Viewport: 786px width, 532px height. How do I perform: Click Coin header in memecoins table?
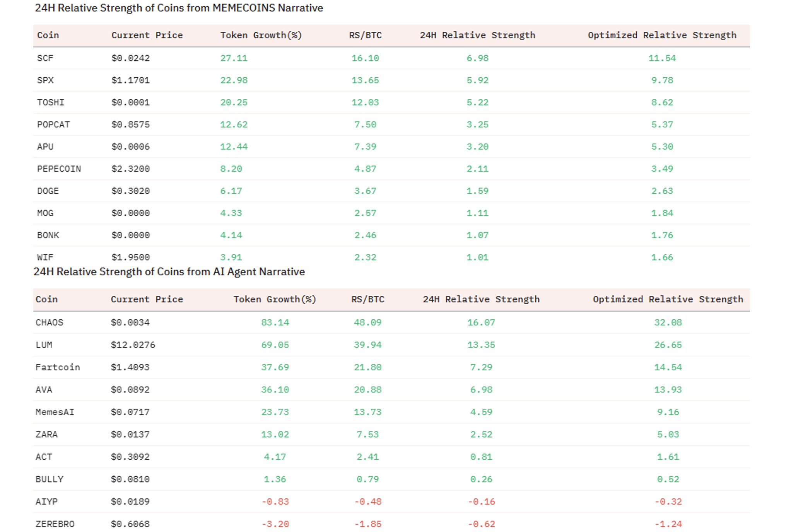(48, 35)
